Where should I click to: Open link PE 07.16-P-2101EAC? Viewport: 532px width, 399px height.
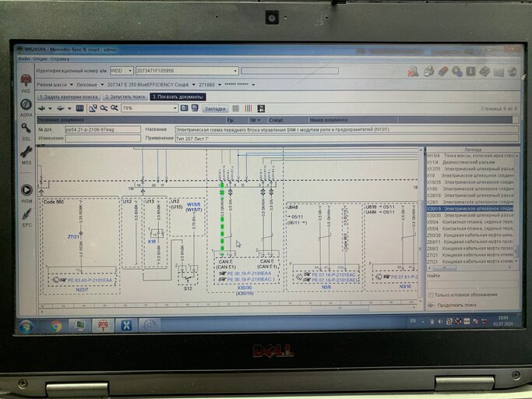[x=334, y=274]
